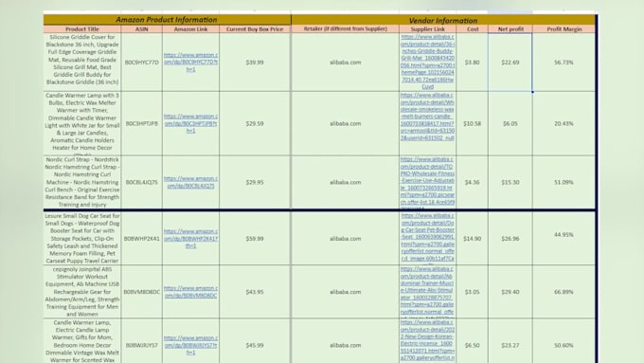Select the Net profit column header
The image size is (644, 363).
[x=510, y=29]
